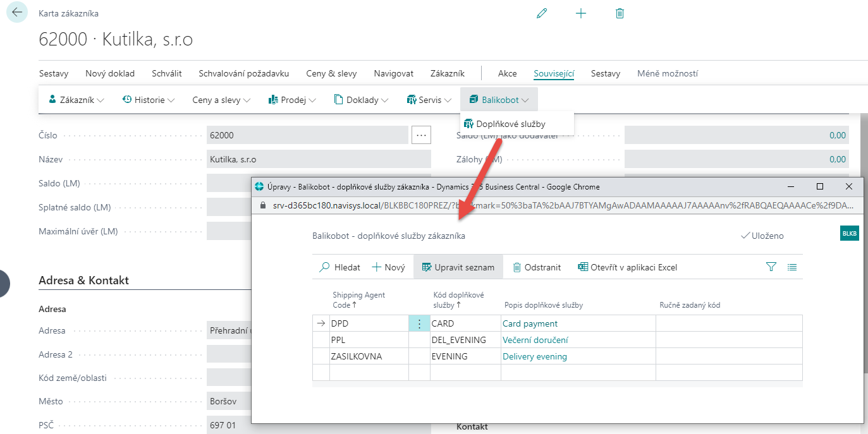
Task: Open the Prodej dropdown
Action: 292,100
